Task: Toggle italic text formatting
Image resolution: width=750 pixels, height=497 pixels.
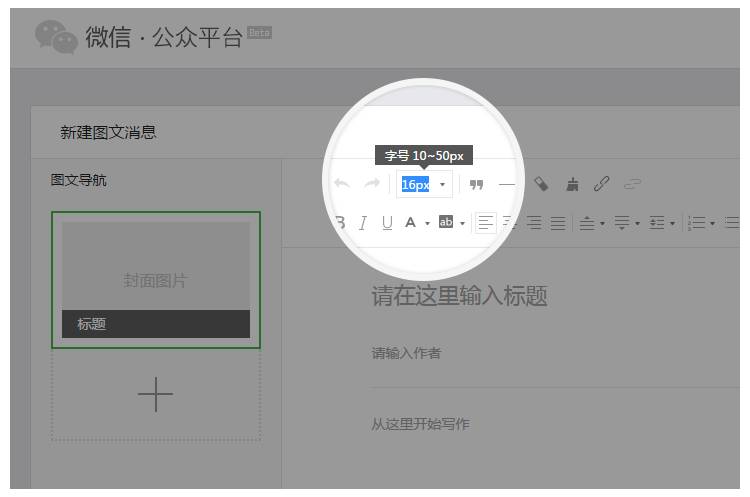Action: [363, 222]
